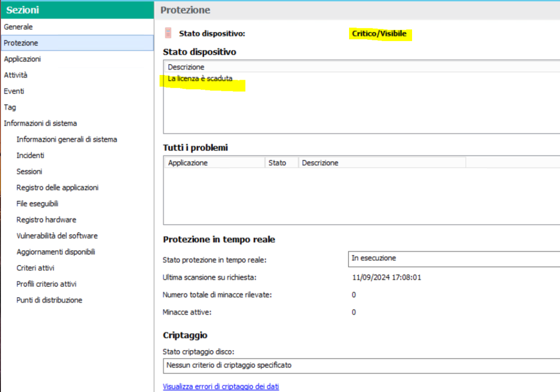
Task: Click the 'Stato criptaggio disco:' label
Action: click(198, 351)
